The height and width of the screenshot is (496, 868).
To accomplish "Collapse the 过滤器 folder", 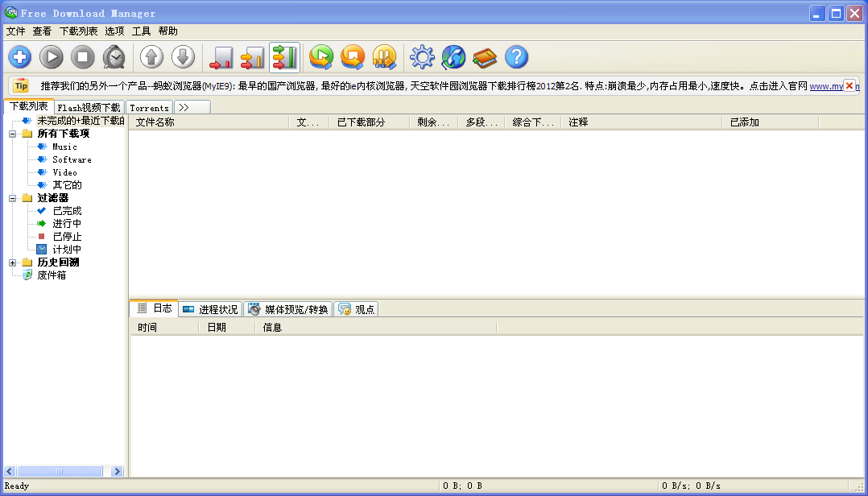I will 12,197.
